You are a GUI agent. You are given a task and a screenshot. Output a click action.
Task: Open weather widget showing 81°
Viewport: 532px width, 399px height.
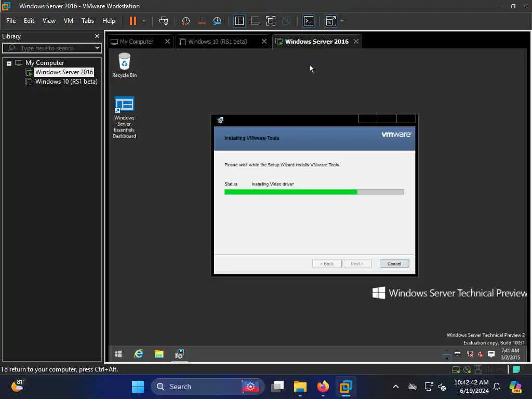(x=18, y=386)
